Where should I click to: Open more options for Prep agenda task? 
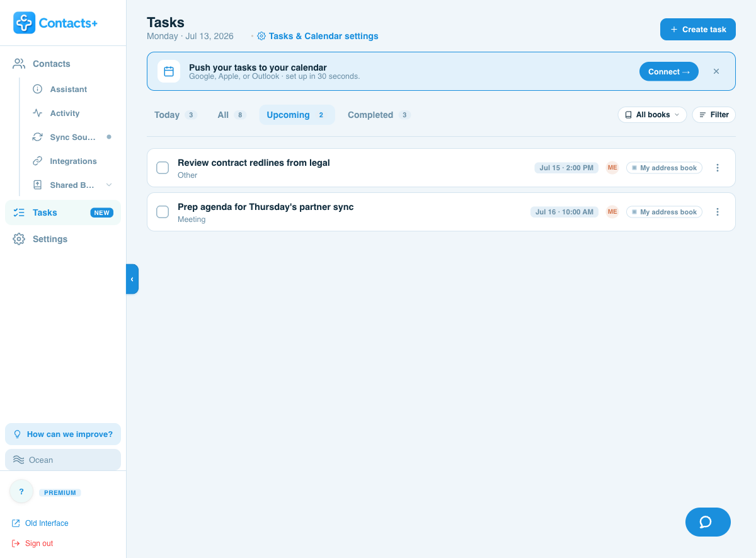tap(718, 212)
